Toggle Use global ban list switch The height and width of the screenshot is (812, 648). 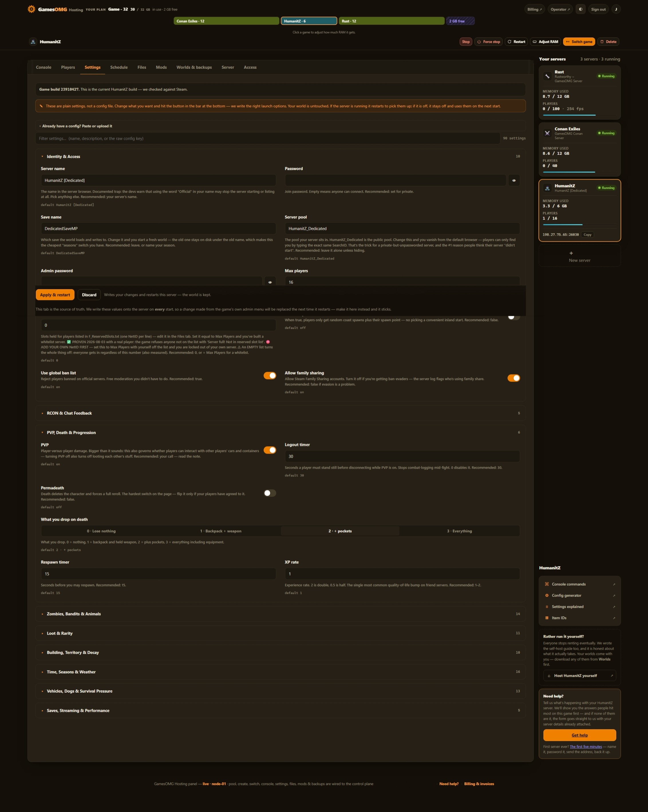coord(270,376)
